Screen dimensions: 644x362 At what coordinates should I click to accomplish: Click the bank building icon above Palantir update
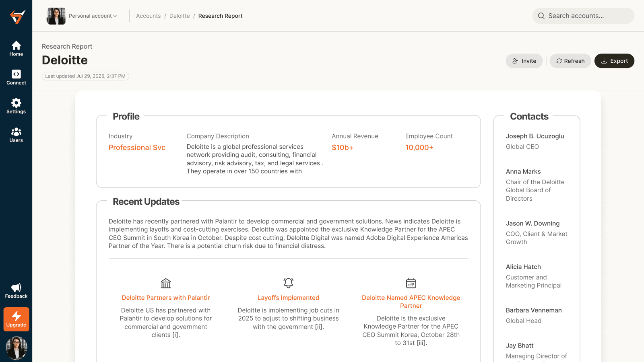tap(166, 283)
